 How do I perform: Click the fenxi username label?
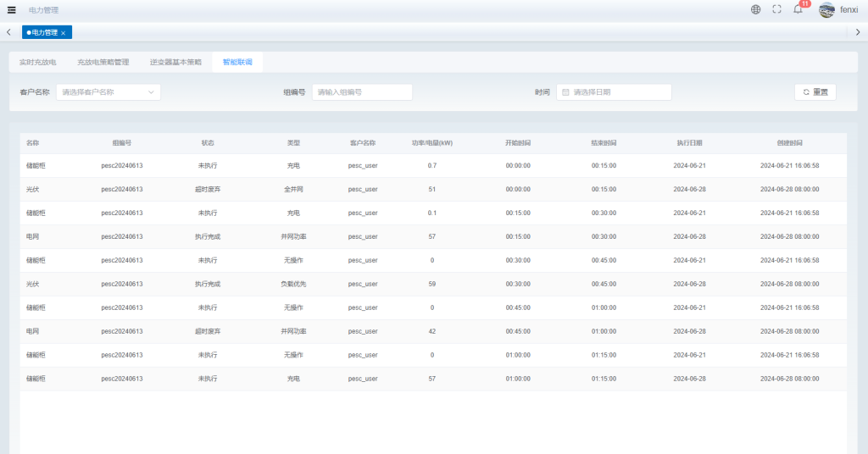849,10
